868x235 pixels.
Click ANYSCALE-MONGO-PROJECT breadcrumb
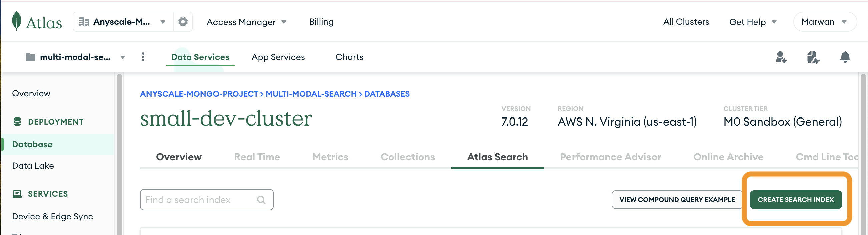point(199,94)
